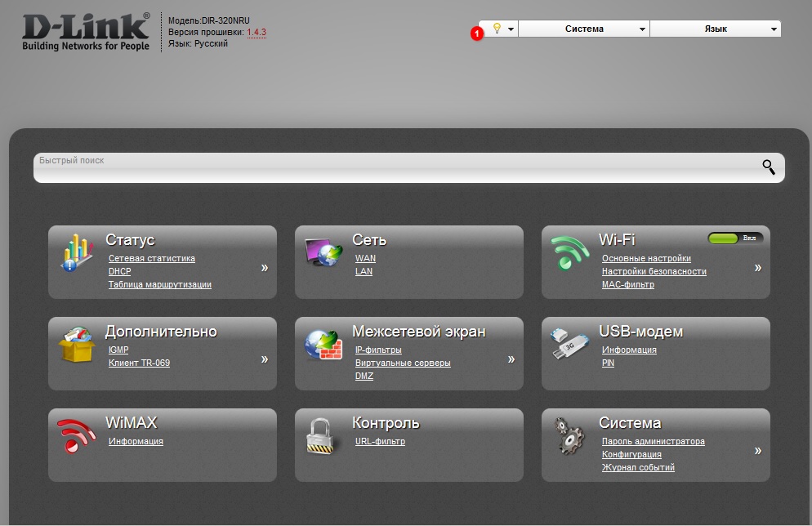Screen dimensions: 812x526
Task: Click the Контроль padlock icon
Action: [x=320, y=436]
